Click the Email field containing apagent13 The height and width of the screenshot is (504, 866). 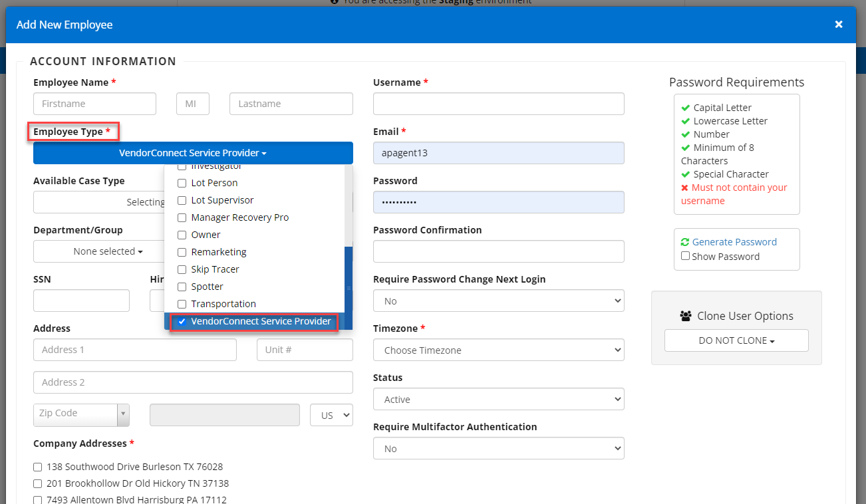click(x=499, y=153)
